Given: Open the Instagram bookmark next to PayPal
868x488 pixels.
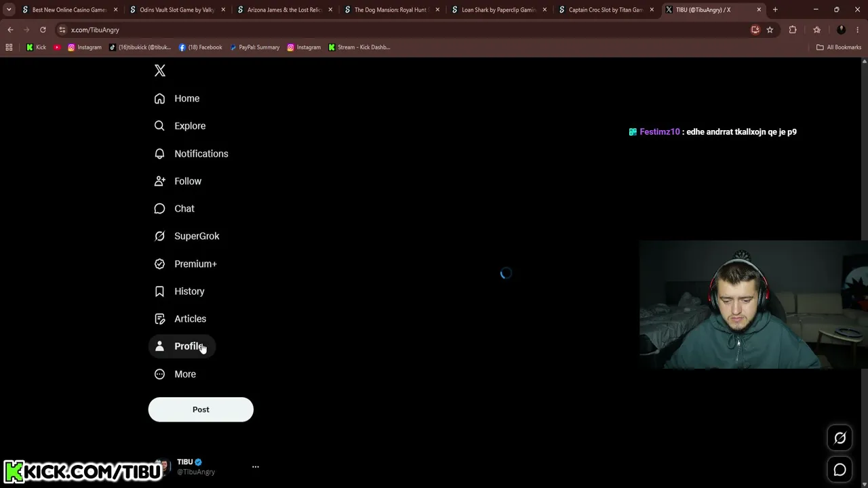Looking at the screenshot, I should click(304, 47).
